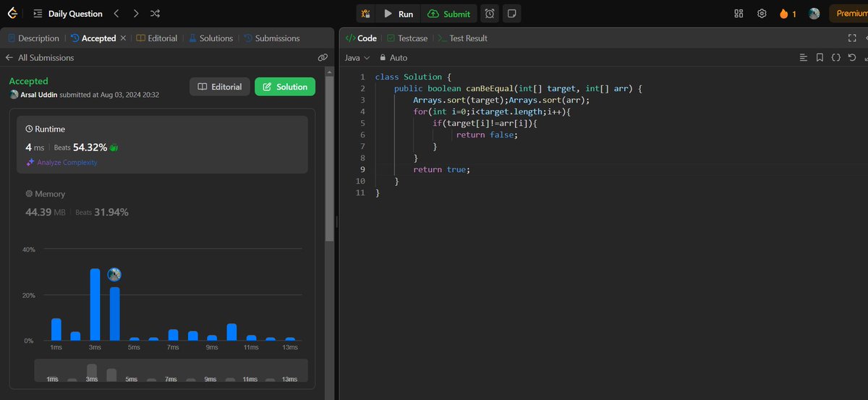868x400 pixels.
Task: Open the Java language dropdown
Action: pos(357,58)
